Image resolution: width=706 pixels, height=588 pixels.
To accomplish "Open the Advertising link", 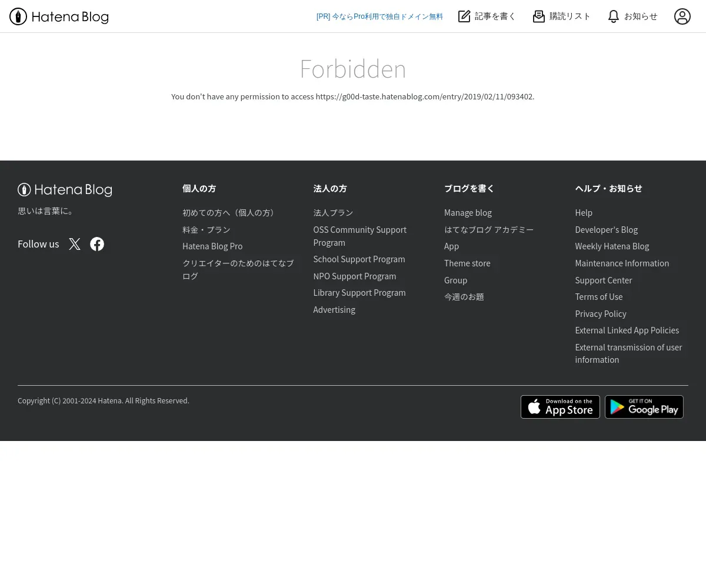I will click(334, 310).
